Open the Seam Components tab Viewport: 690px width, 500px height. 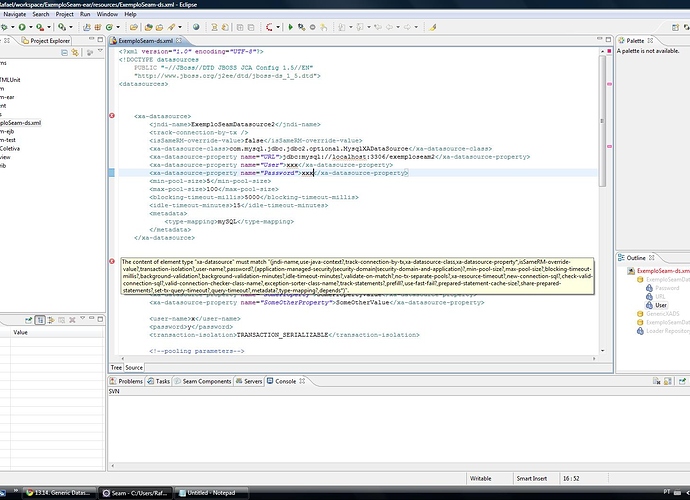tap(203, 381)
